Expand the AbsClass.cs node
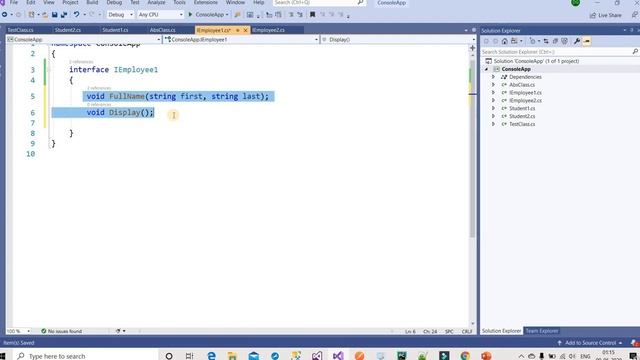640x360 pixels. (493, 85)
